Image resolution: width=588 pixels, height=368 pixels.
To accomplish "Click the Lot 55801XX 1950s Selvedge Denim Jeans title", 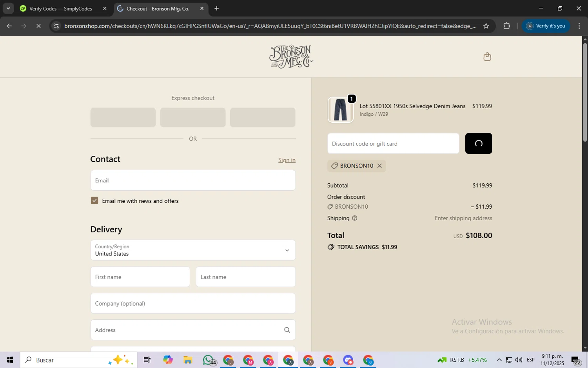I will pyautogui.click(x=412, y=106).
